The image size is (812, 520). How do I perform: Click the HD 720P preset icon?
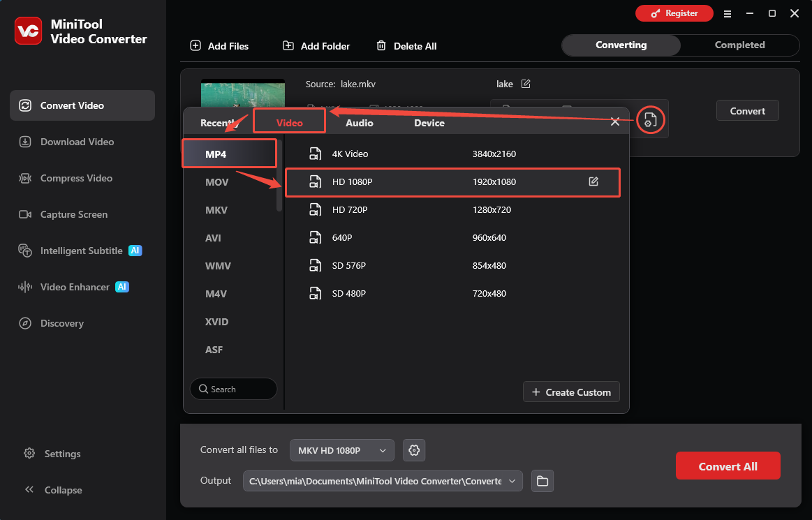[315, 210]
